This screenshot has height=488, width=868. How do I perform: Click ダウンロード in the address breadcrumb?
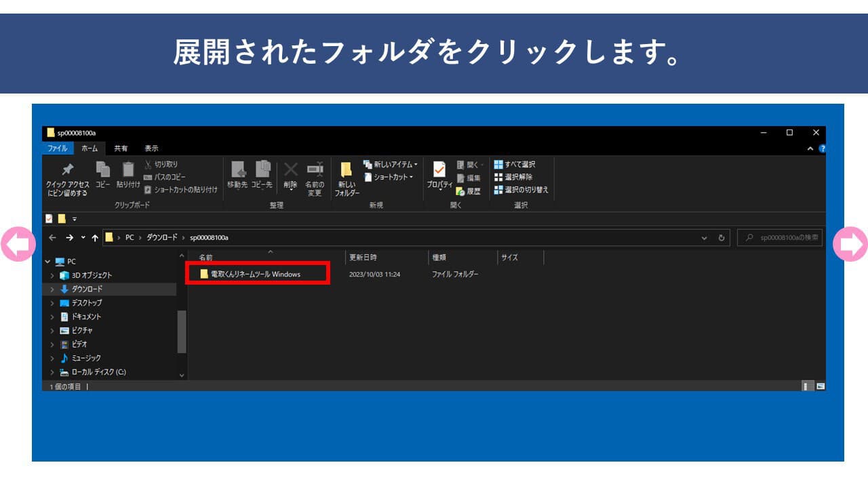(161, 238)
